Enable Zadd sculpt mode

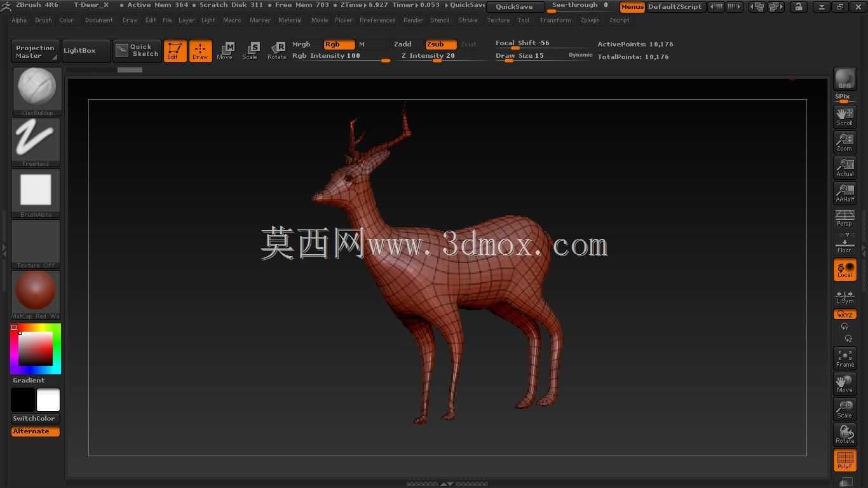(403, 44)
